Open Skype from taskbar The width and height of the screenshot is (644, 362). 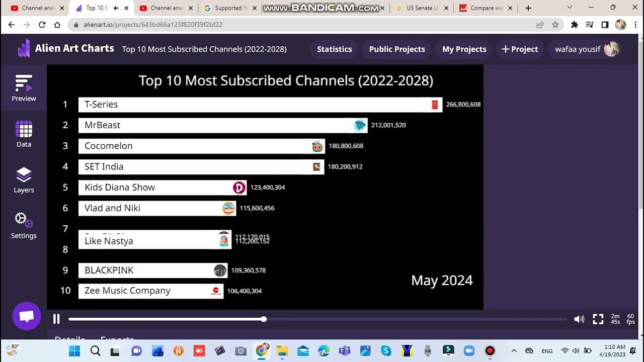tap(386, 350)
